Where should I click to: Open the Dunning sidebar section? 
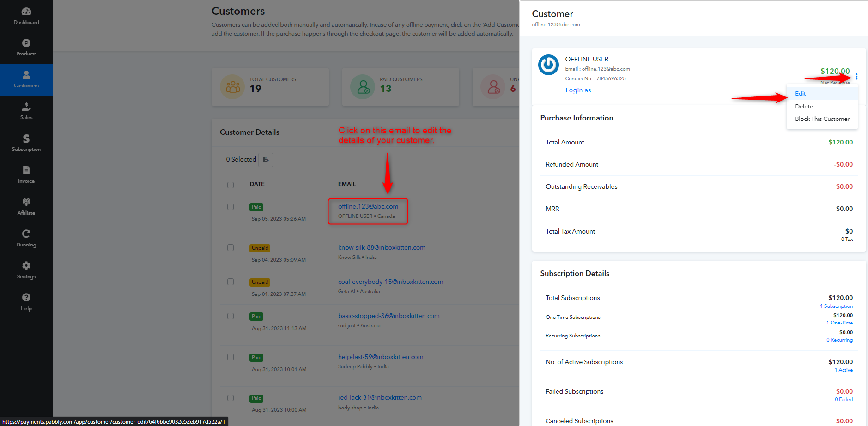pyautogui.click(x=26, y=239)
